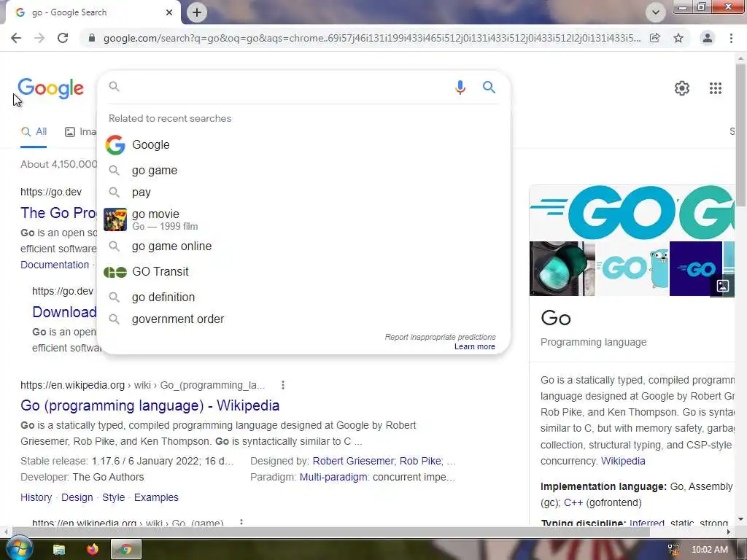Viewport: 747px width, 560px height.
Task: Open the Examples sublink
Action: click(x=156, y=497)
